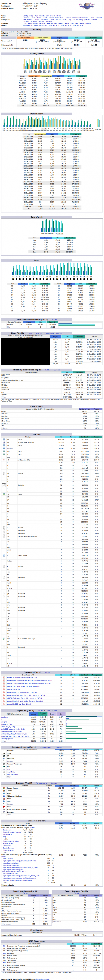
Task: Click the Java Mobile icon
Action: [4, 772]
